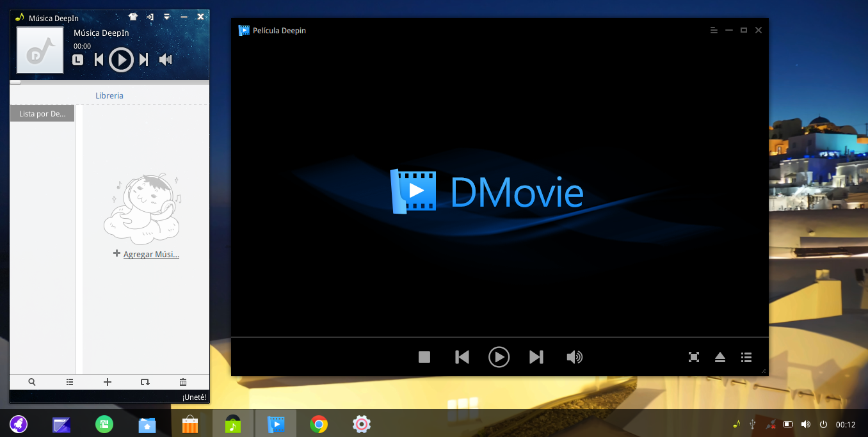
Task: Click the playlist vertical scrollbar in Música DeepIn
Action: pyautogui.click(x=79, y=240)
